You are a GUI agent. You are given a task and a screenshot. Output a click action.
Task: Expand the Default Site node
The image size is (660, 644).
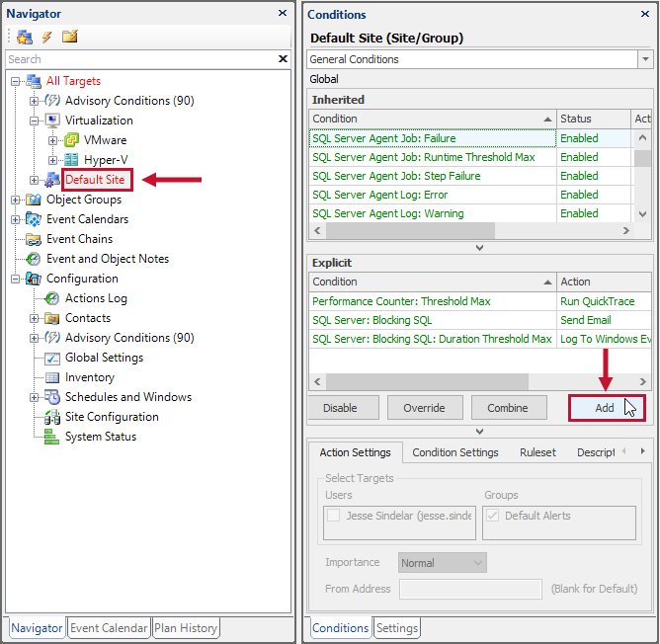(35, 180)
